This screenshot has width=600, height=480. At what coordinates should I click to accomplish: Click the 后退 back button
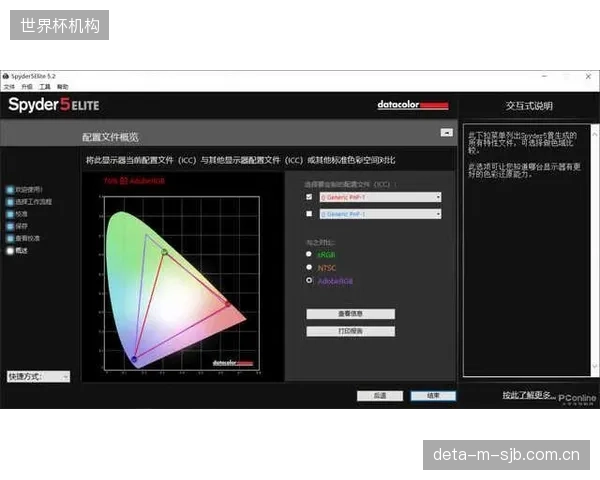(x=380, y=396)
